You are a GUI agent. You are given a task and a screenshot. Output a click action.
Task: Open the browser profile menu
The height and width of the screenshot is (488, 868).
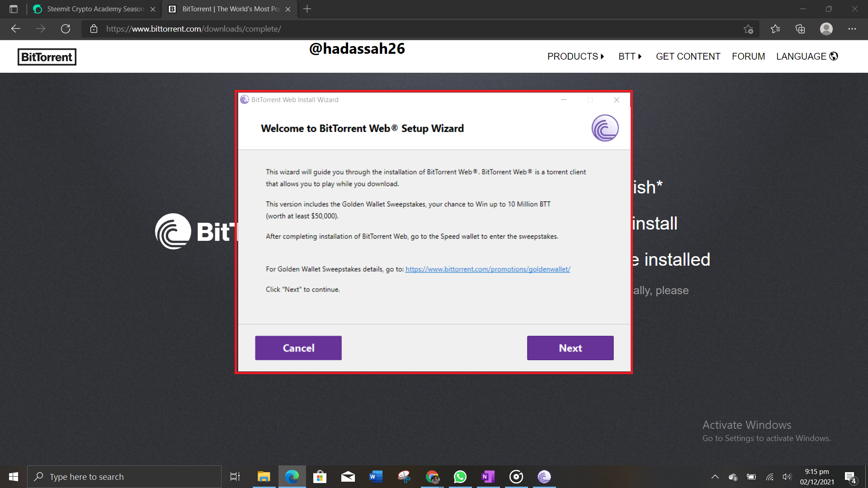[826, 29]
